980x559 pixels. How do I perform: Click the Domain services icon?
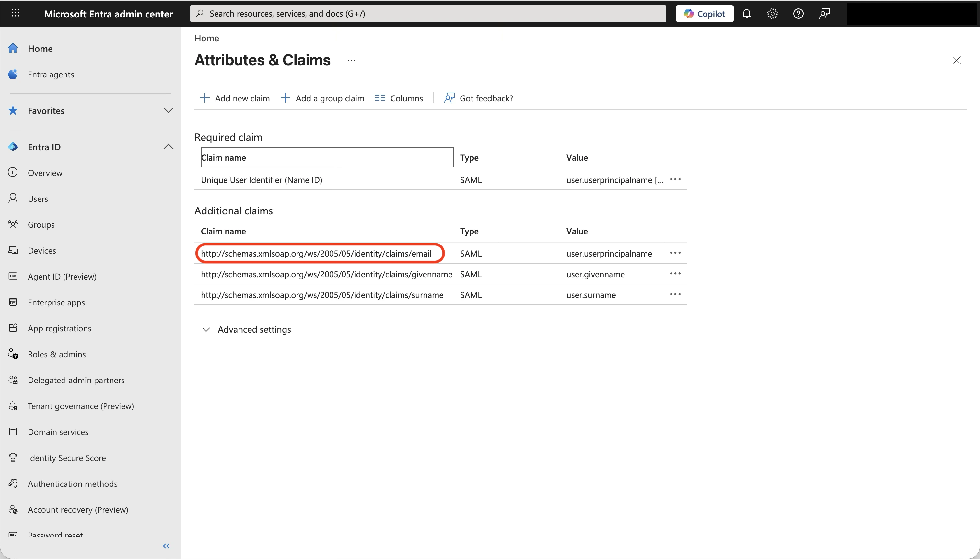click(x=13, y=431)
